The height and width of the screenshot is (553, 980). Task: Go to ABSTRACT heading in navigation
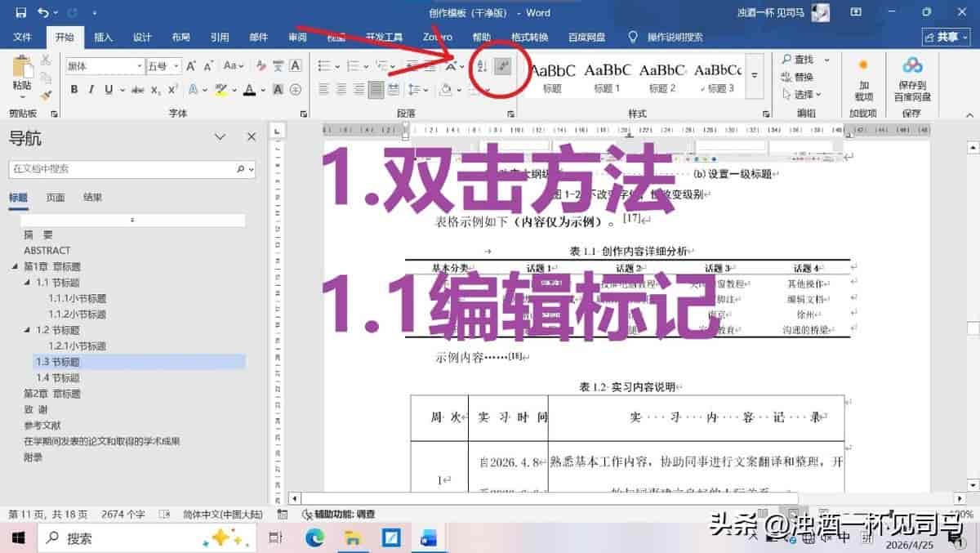(47, 251)
